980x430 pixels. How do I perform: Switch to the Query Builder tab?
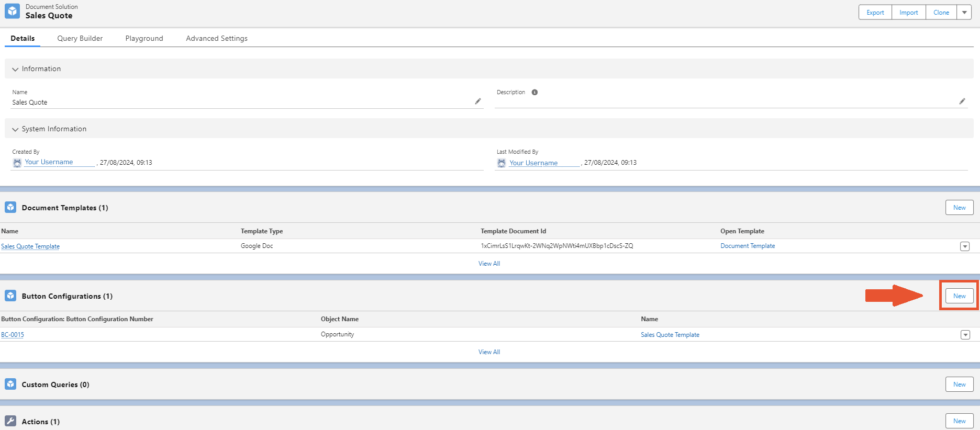[80, 39]
